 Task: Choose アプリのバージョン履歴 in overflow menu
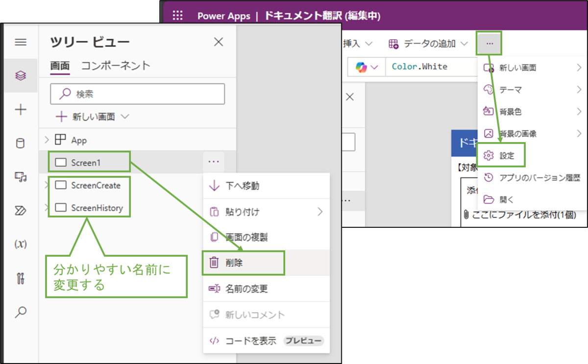532,177
